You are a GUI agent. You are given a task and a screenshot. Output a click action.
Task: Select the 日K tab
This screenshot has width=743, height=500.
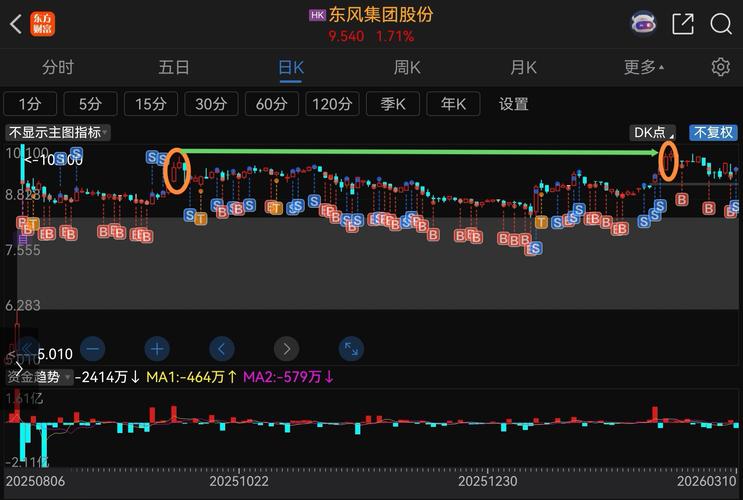(x=290, y=68)
